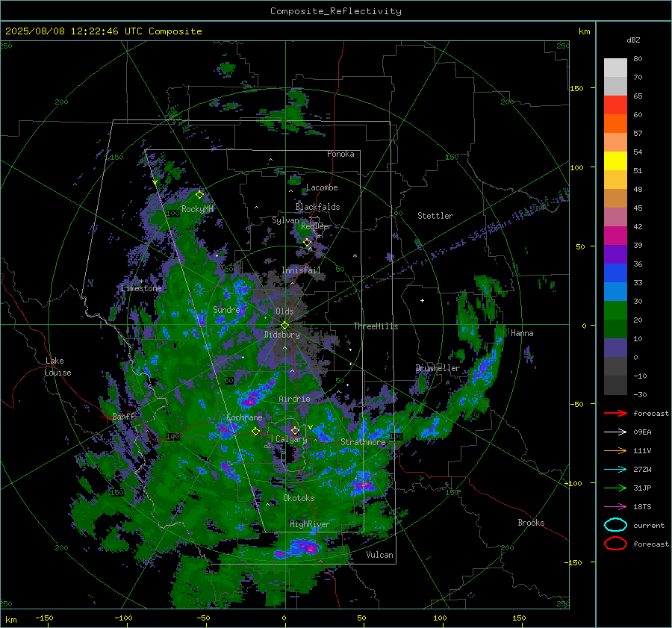Image resolution: width=672 pixels, height=628 pixels.
Task: Click the cyan 27ZW arrow icon
Action: (615, 470)
